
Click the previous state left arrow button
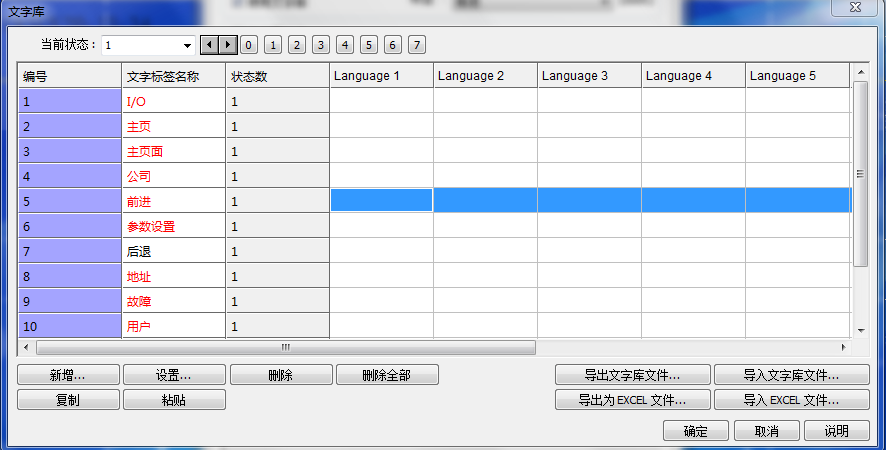[x=209, y=45]
